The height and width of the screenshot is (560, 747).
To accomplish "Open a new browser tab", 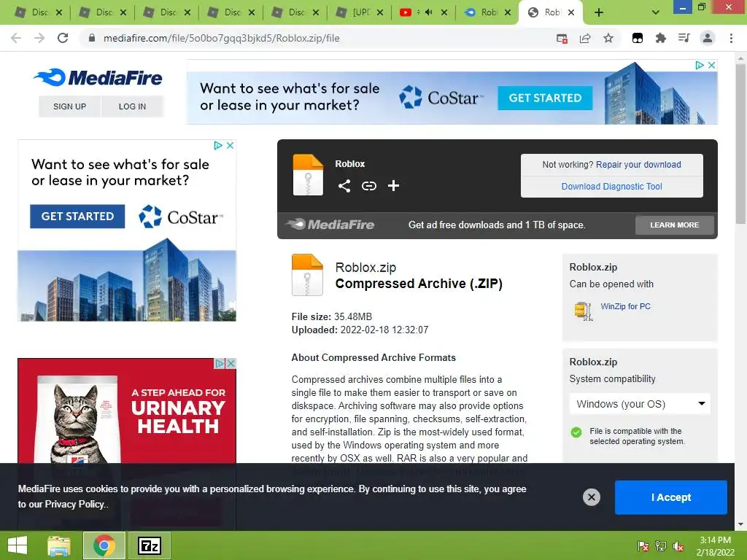I will pos(599,12).
